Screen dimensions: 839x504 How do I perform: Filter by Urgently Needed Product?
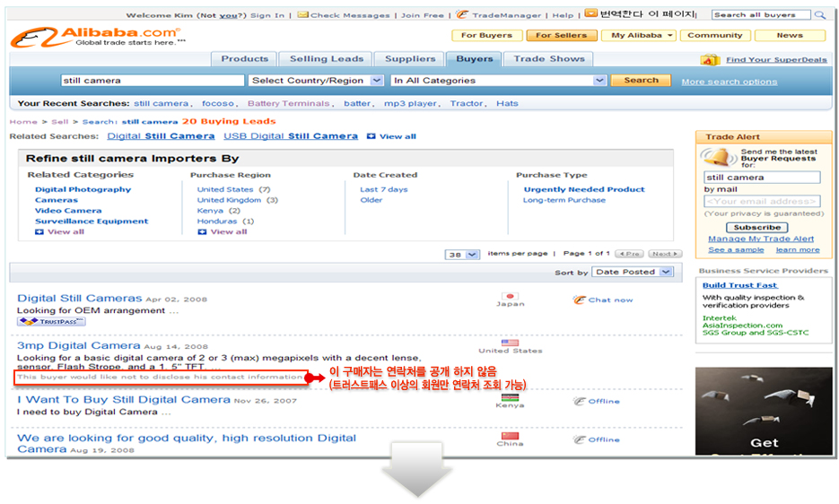[584, 189]
